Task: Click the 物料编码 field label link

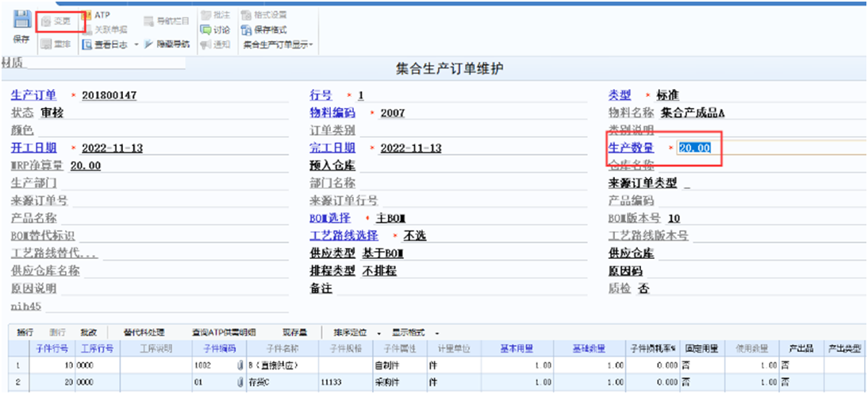Action: coord(332,113)
